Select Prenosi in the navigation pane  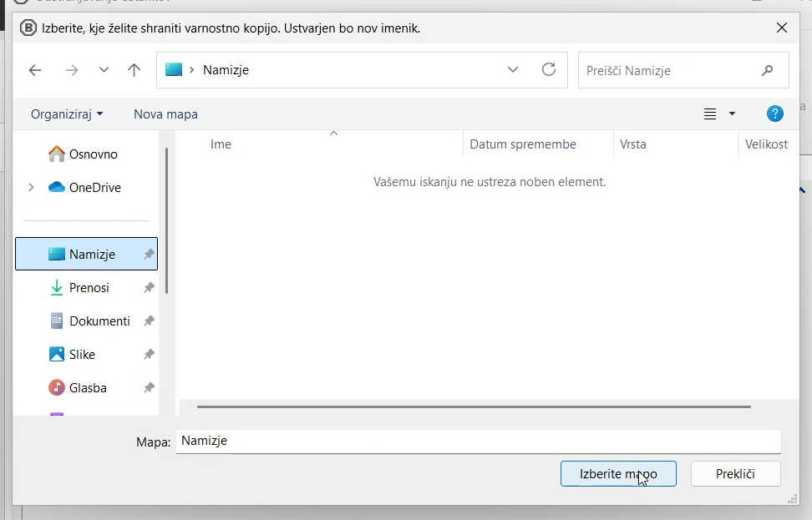click(89, 288)
